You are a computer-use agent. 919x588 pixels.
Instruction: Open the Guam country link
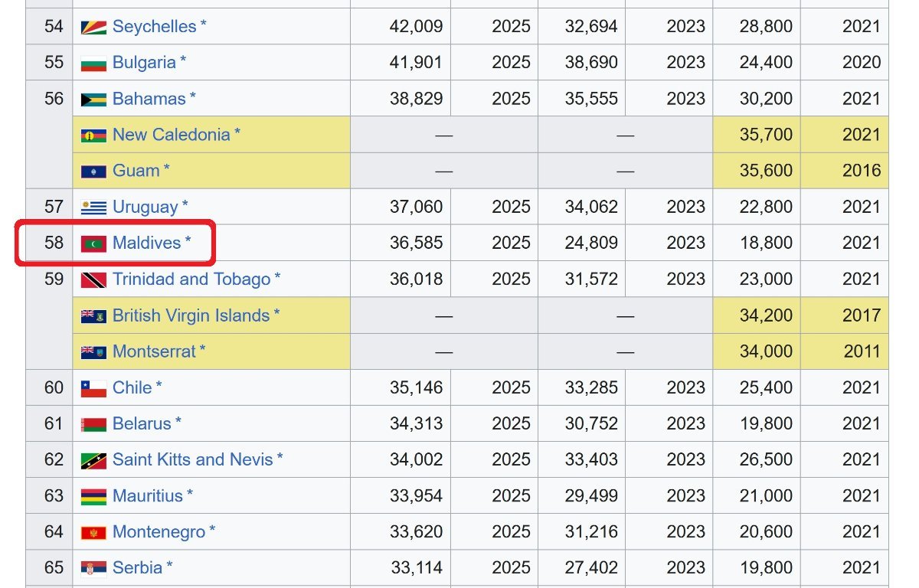[x=136, y=171]
